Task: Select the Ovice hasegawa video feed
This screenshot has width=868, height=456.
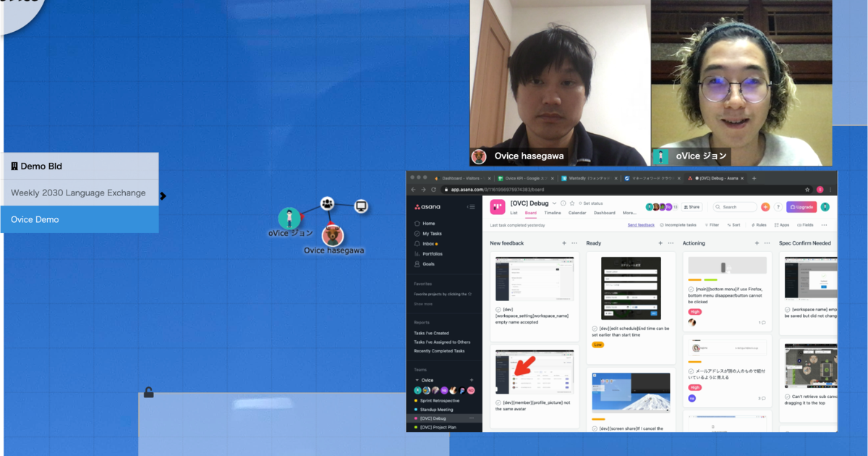Action: point(560,83)
